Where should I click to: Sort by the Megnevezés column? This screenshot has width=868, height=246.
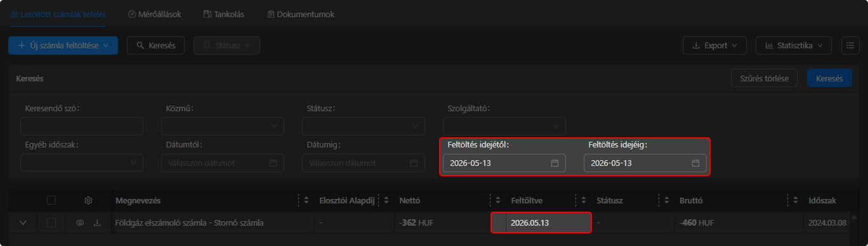[306, 200]
